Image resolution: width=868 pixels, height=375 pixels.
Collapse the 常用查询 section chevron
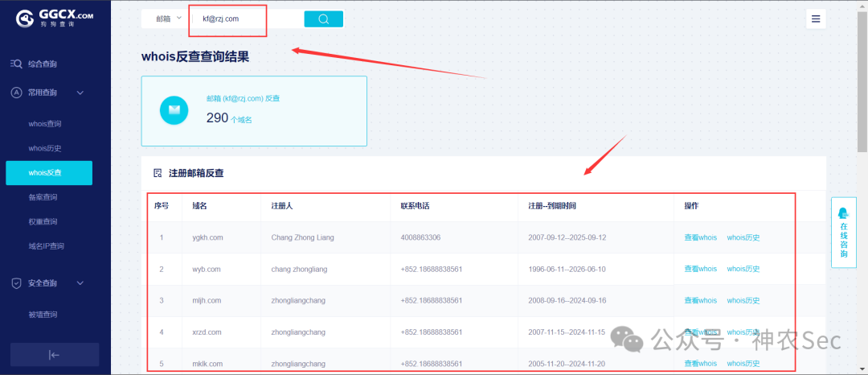pos(80,93)
